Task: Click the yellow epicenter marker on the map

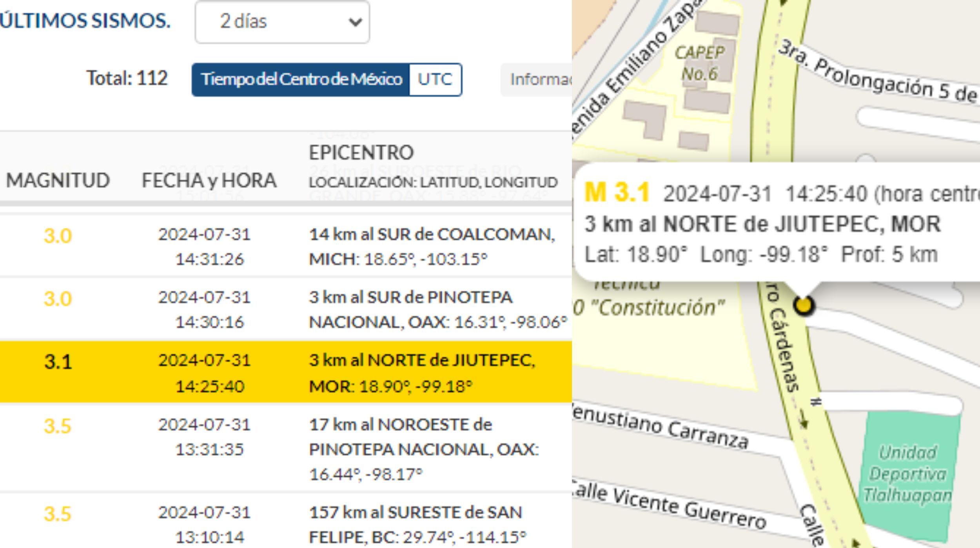Action: 803,305
